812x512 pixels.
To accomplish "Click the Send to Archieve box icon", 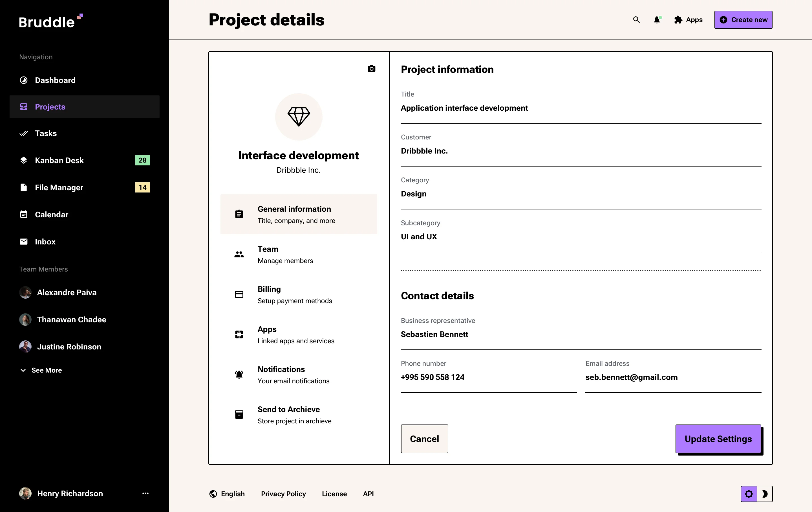I will 239,414.
